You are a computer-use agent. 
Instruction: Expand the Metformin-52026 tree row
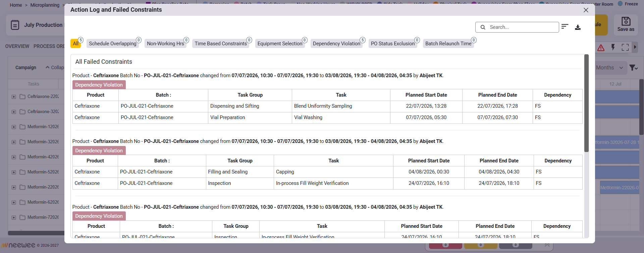click(x=14, y=172)
